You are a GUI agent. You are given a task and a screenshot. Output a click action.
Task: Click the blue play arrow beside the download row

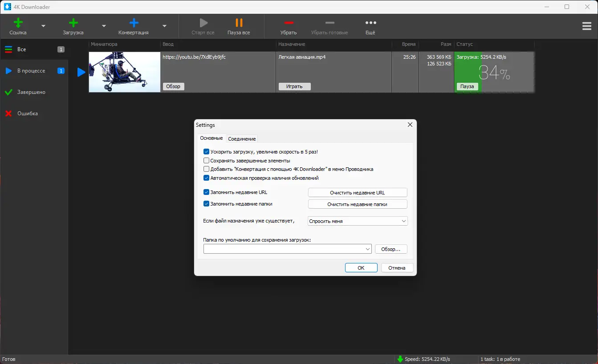pos(81,72)
